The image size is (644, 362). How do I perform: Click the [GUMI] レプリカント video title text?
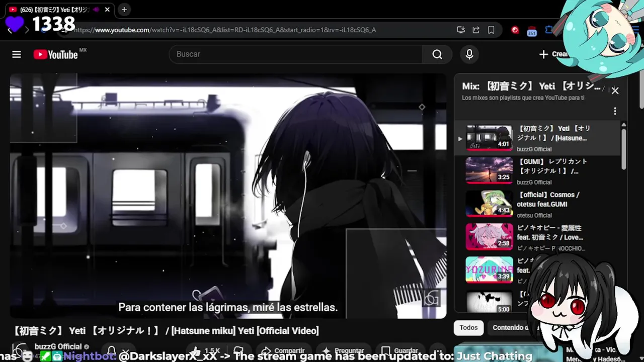click(x=552, y=166)
